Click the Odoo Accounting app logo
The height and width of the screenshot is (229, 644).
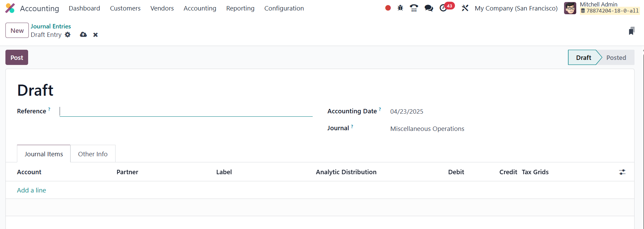click(10, 8)
